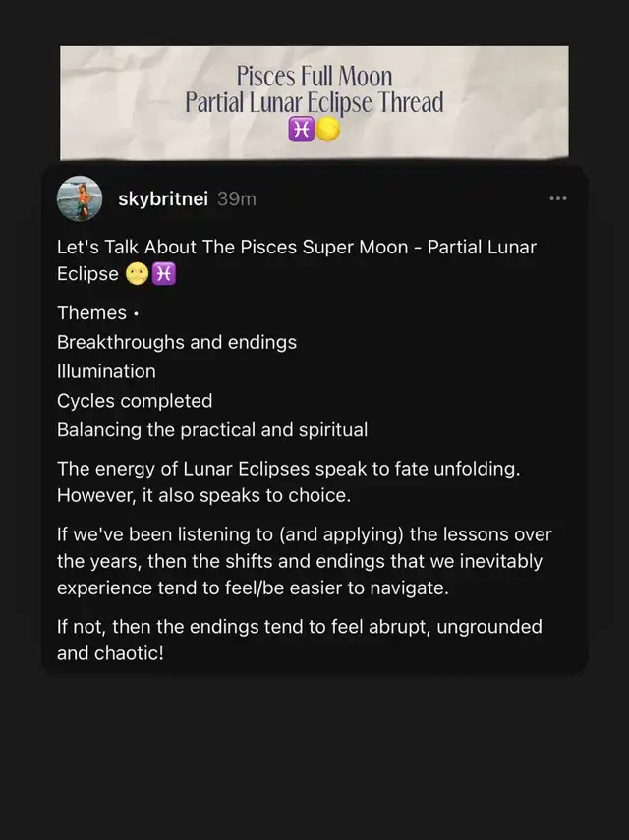629x840 pixels.
Task: Click the 'If we've been listening' paragraph
Action: [305, 561]
